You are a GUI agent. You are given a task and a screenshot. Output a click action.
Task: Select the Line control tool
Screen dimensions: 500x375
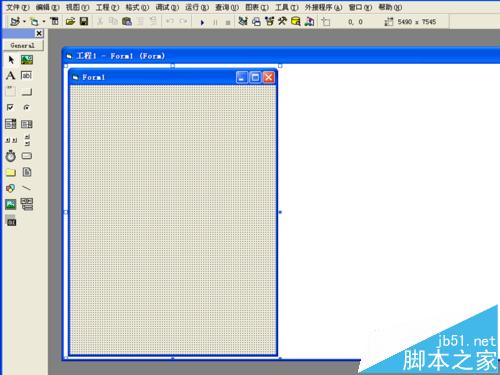click(27, 188)
